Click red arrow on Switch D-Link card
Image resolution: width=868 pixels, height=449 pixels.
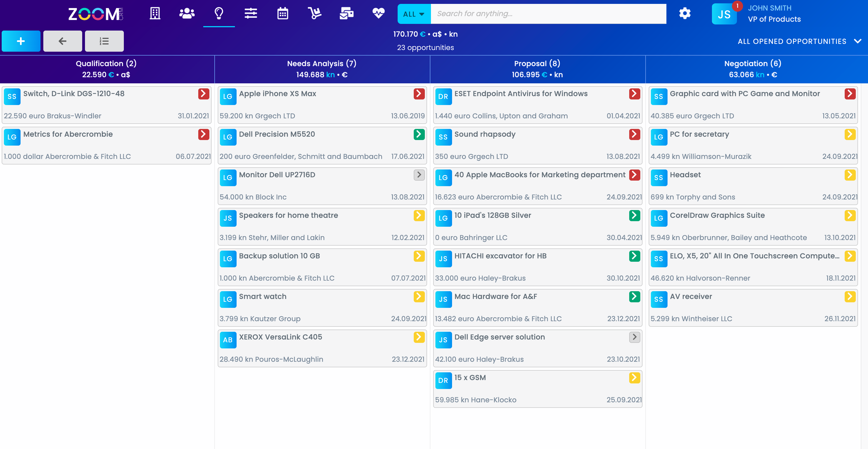(x=204, y=94)
